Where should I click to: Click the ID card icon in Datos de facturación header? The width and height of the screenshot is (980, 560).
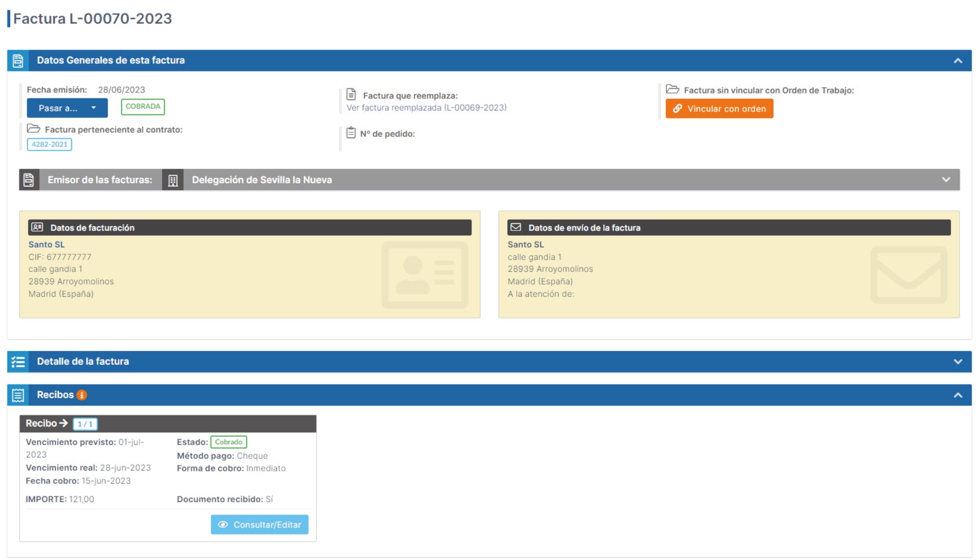(x=38, y=227)
